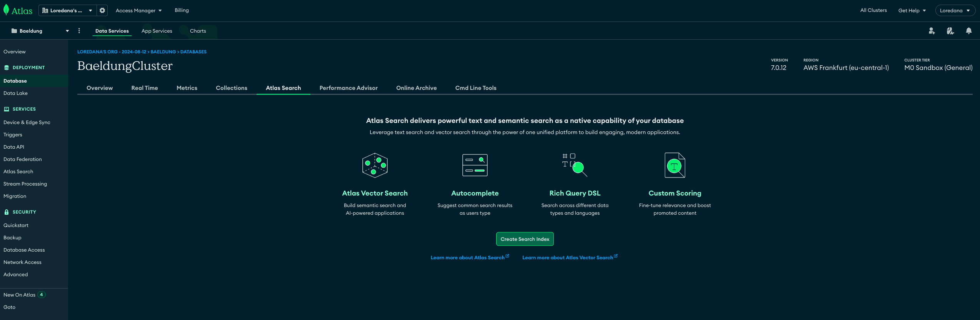Click DATABASES breadcrumb link

point(193,52)
